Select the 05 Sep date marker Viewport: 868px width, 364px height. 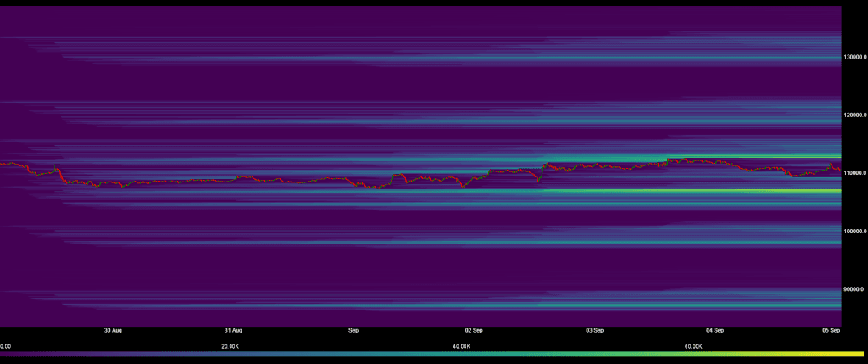(832, 330)
